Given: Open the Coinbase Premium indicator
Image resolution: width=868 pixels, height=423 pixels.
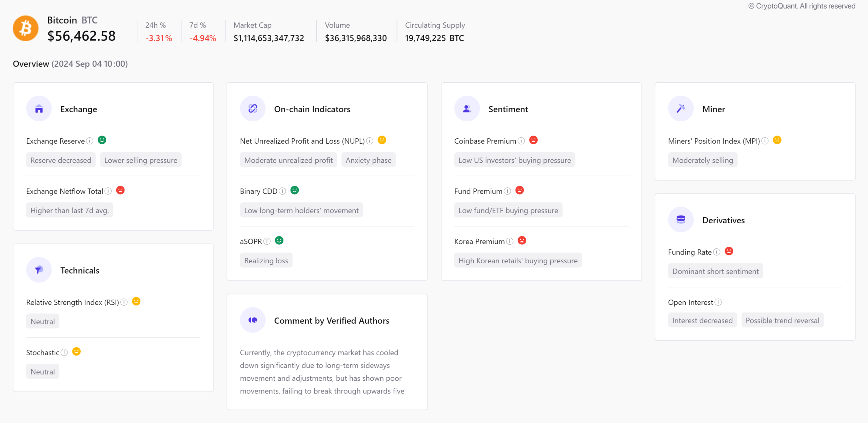Looking at the screenshot, I should point(485,141).
